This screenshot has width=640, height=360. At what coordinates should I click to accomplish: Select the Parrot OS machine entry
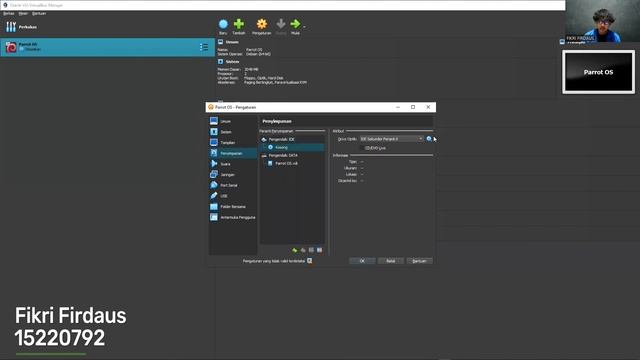(x=107, y=47)
